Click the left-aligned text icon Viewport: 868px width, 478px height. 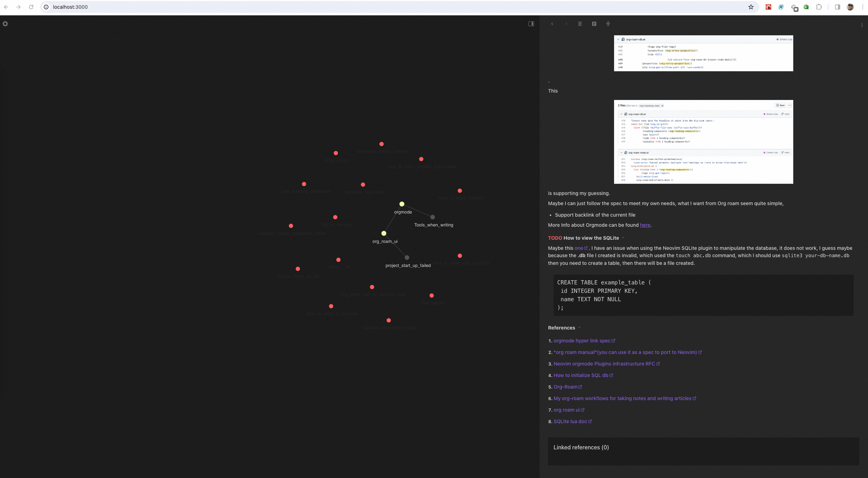[x=580, y=24]
